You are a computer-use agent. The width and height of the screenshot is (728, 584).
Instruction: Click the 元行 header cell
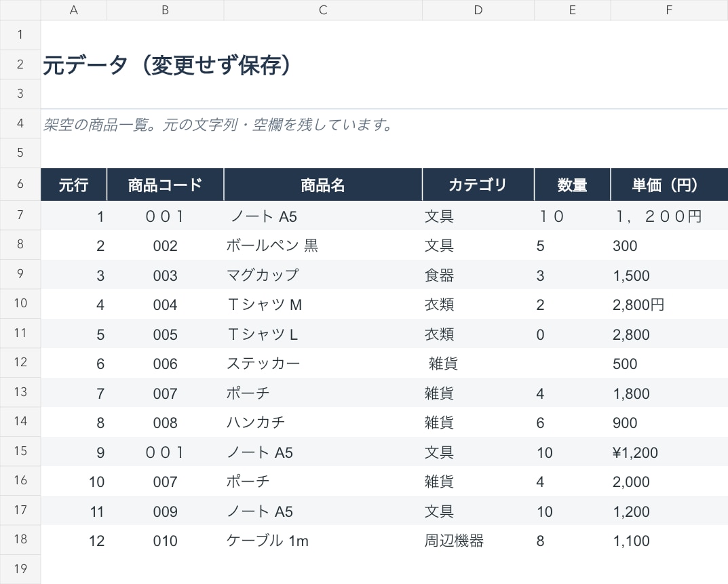point(74,184)
